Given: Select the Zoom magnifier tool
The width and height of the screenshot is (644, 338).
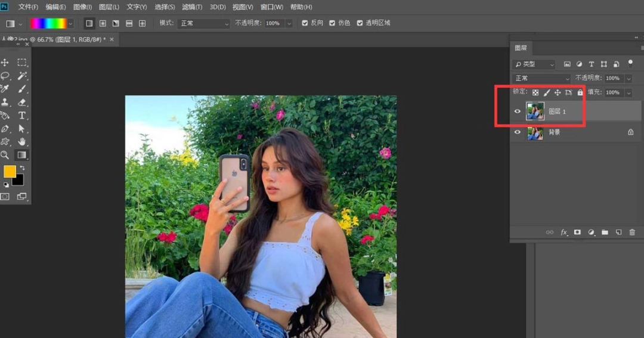Looking at the screenshot, I should [x=5, y=155].
